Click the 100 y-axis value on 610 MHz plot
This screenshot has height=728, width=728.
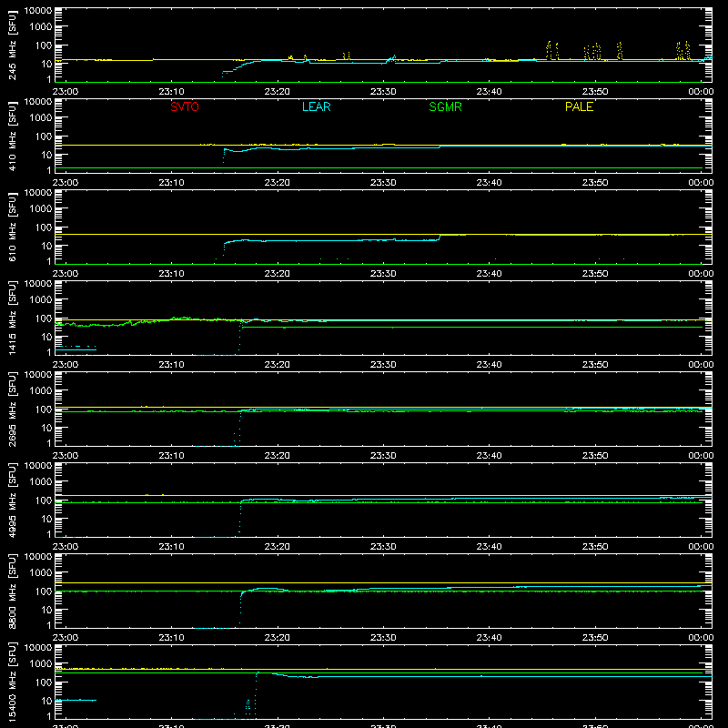[44, 227]
